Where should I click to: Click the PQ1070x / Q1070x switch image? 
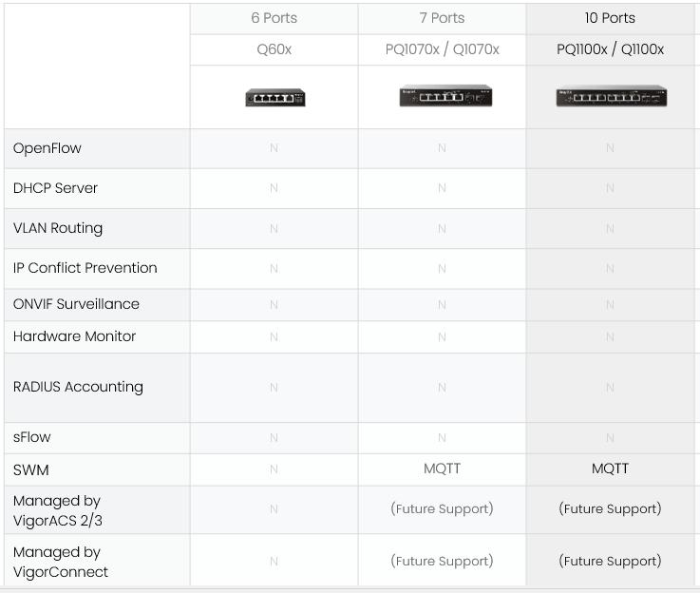pos(442,96)
